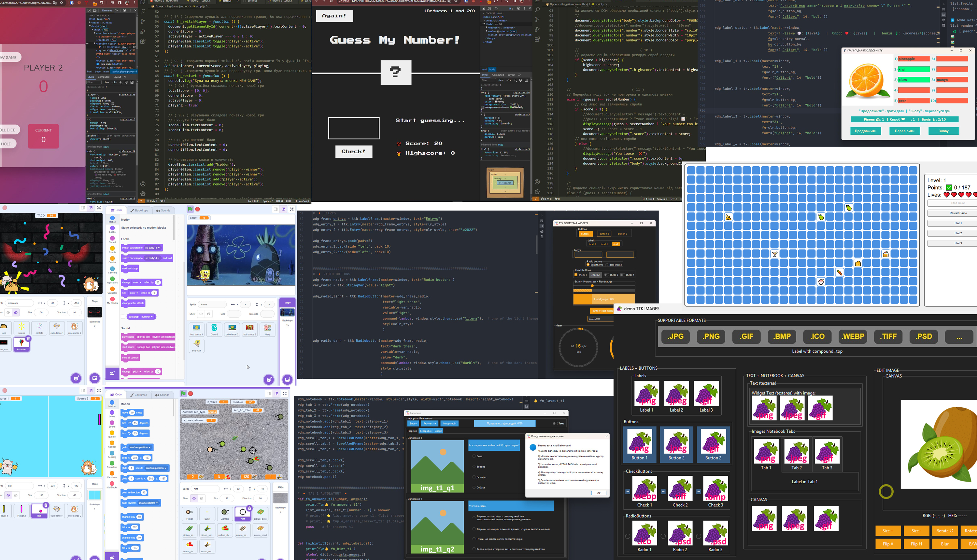Select the Glow-3 sprite

pyautogui.click(x=214, y=330)
